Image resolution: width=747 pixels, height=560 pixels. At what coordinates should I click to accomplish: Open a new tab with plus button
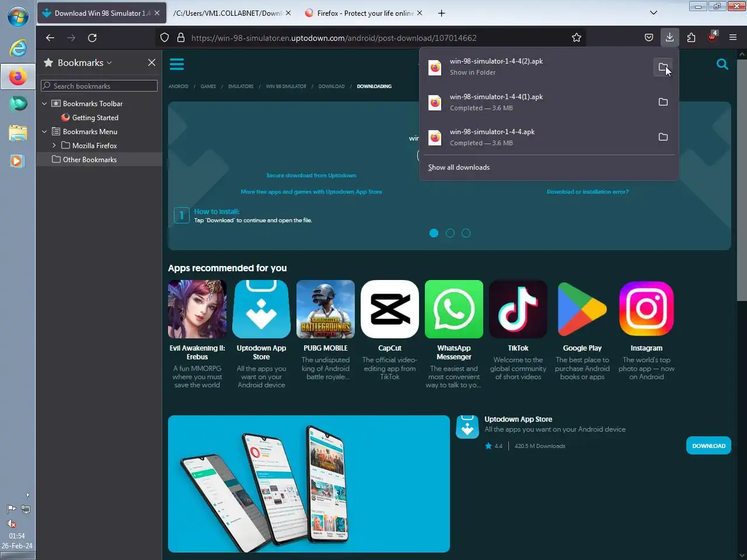pos(442,13)
